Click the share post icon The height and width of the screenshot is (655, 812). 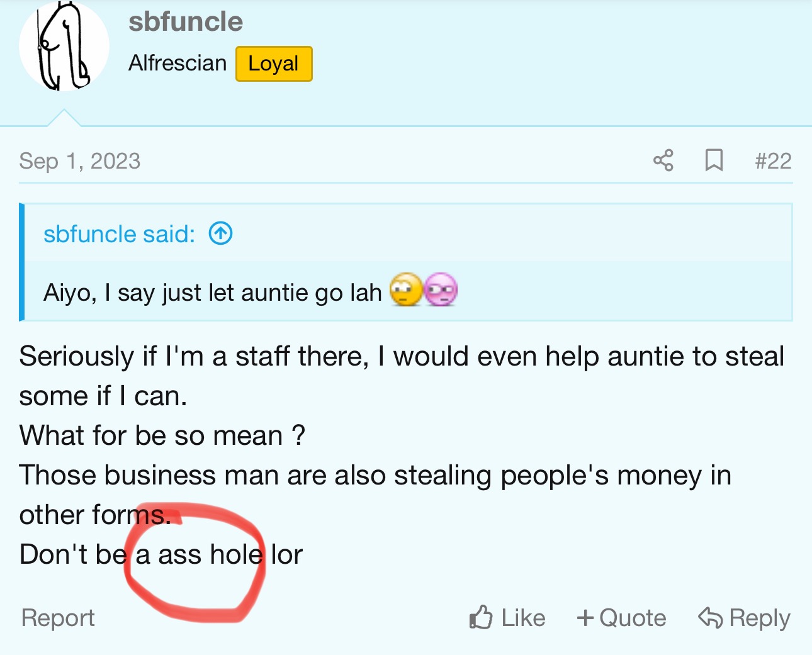(663, 160)
